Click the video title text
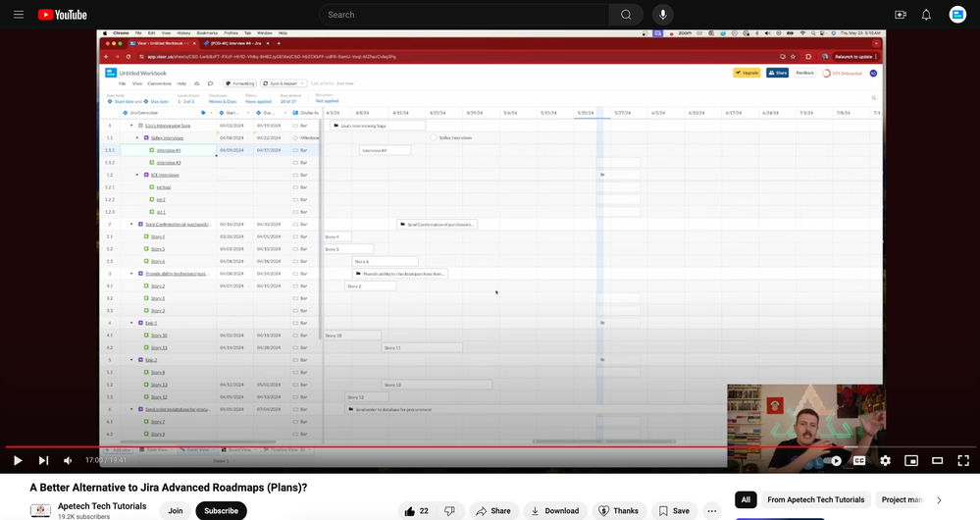Screen dimensions: 980x520 pos(169,488)
